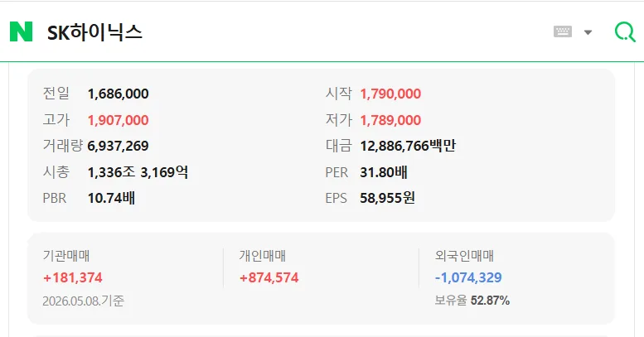Screen dimensions: 644x337
Task: Select PBR value 10.74배
Action: coord(111,198)
